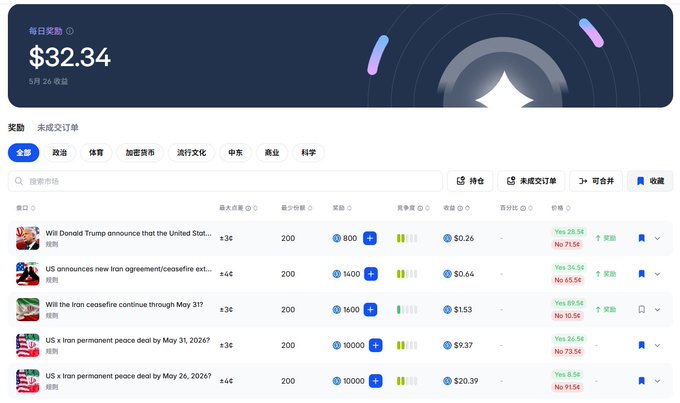Expand the Donald Trump announce market row
Image resolution: width=680 pixels, height=403 pixels.
657,238
